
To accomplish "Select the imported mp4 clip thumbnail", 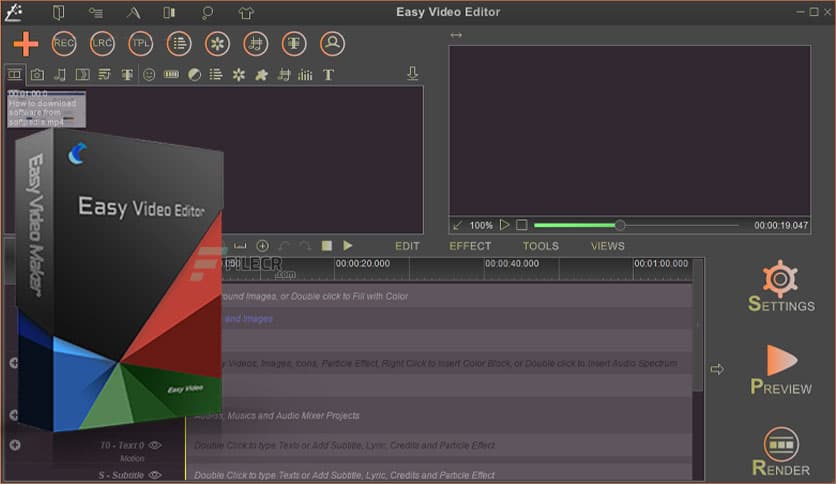I will [x=46, y=109].
